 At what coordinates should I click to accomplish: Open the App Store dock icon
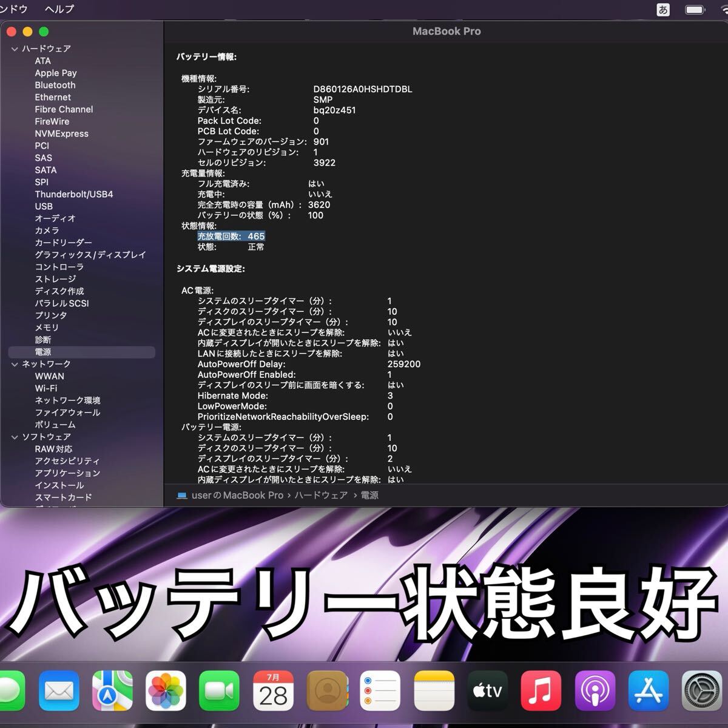click(x=648, y=690)
